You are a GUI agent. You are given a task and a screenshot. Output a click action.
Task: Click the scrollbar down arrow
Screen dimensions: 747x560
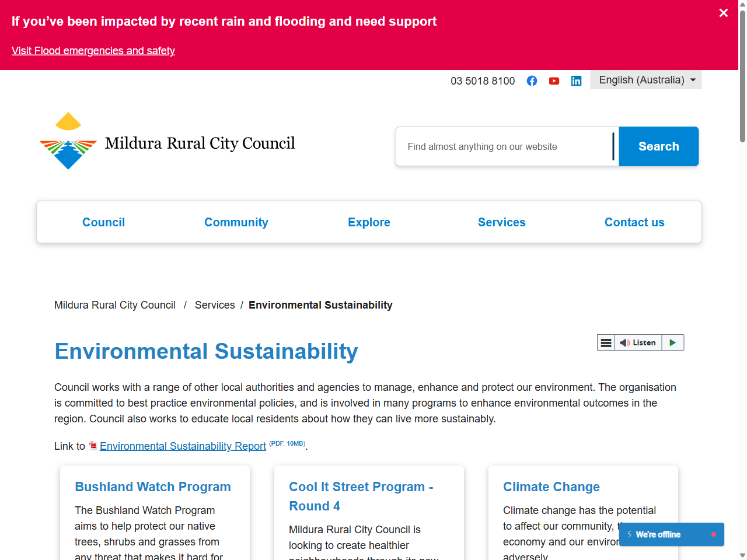click(742, 555)
